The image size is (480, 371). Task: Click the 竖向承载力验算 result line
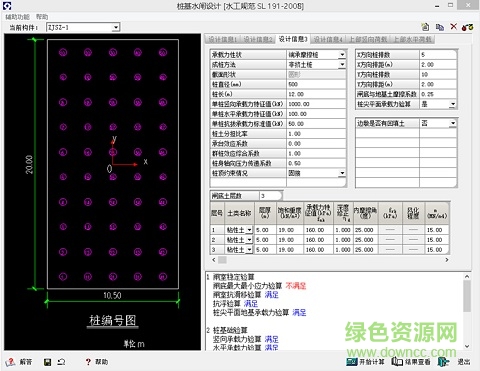(246, 339)
